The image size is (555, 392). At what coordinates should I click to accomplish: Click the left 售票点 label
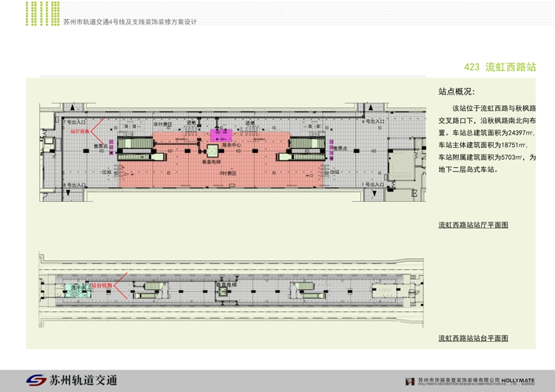coord(101,146)
